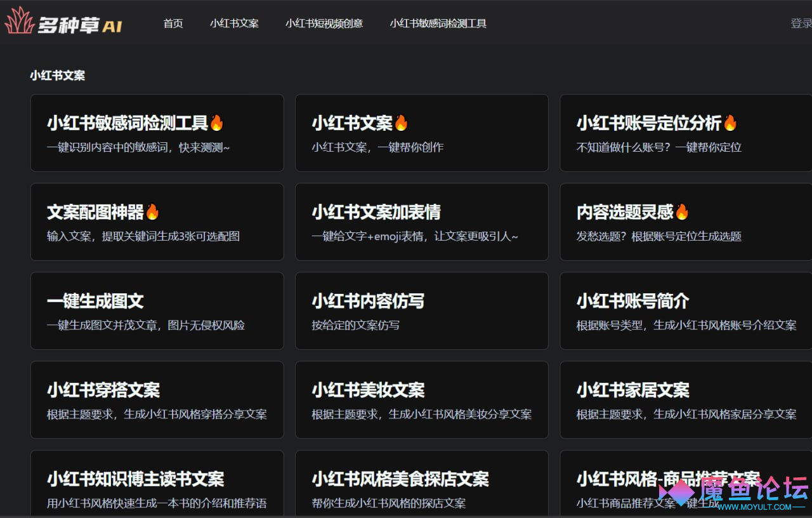Image resolution: width=812 pixels, height=518 pixels.
Task: Open the 小红书内容仿写 card
Action: tap(422, 311)
